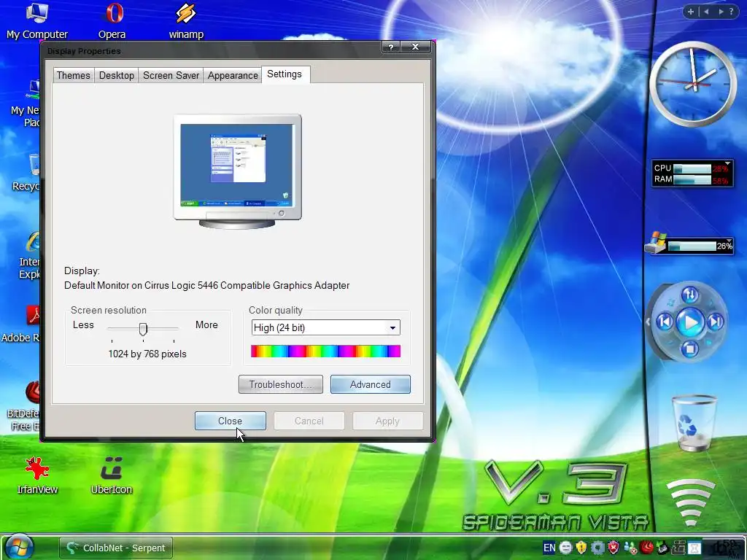The width and height of the screenshot is (747, 560).
Task: Expand the media gadget side chevron
Action: tap(648, 322)
